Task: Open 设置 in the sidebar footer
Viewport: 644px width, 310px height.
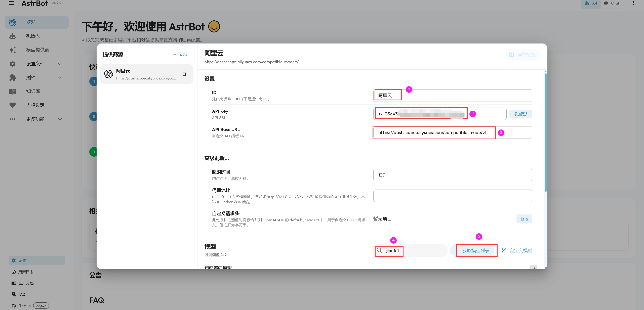Action: tap(37, 260)
